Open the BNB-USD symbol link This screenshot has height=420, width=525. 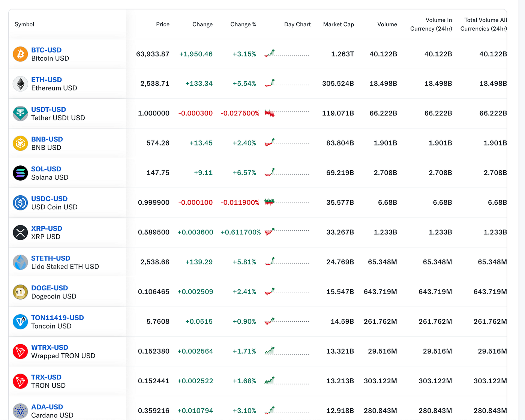click(47, 139)
